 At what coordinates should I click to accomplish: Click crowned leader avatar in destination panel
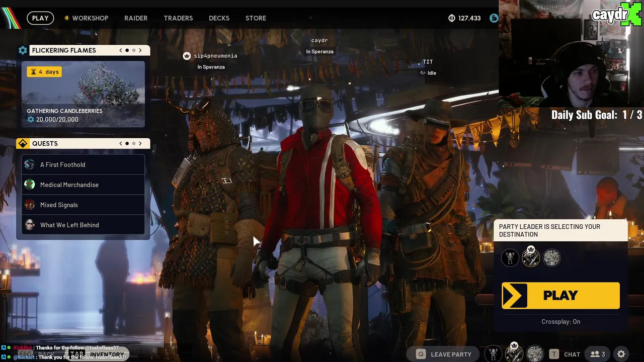click(x=531, y=257)
